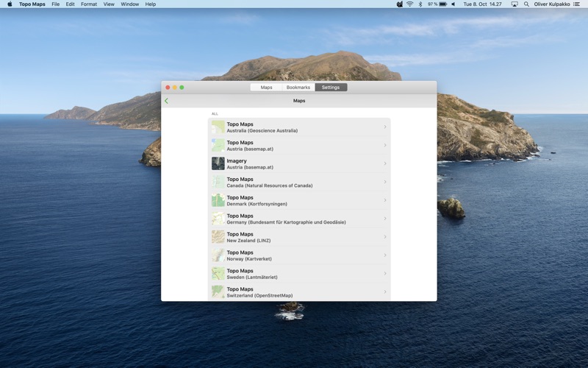The width and height of the screenshot is (588, 368).
Task: Open Spotlight search magnifier
Action: click(526, 4)
